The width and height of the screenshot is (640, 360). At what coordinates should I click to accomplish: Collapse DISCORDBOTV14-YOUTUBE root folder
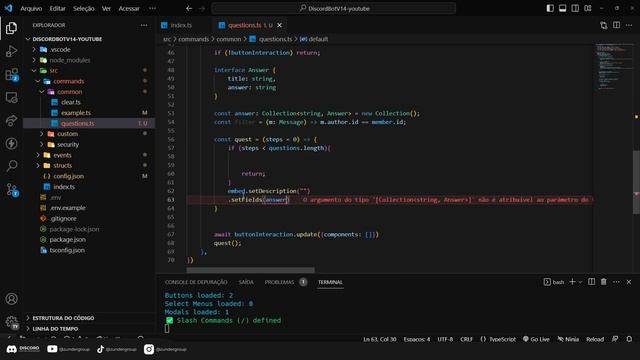point(28,39)
